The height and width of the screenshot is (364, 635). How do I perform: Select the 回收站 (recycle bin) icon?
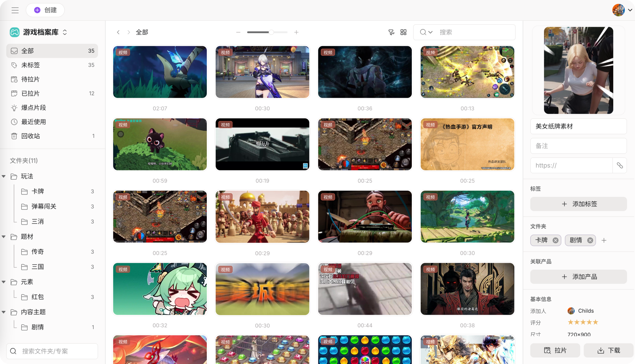click(x=14, y=136)
